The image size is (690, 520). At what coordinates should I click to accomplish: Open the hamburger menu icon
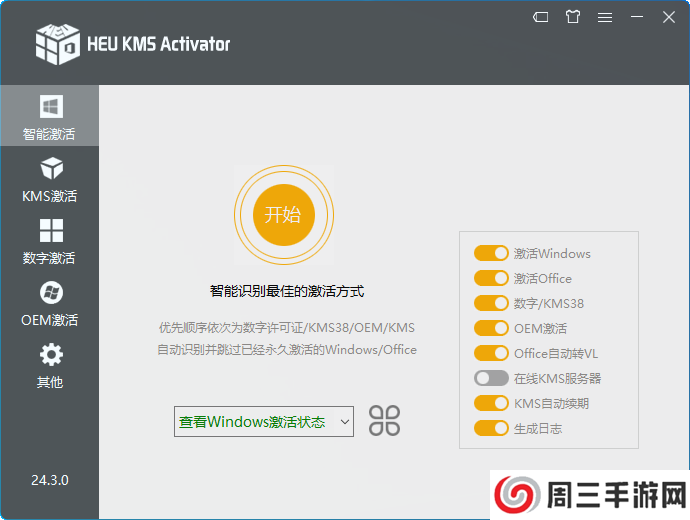(x=605, y=17)
